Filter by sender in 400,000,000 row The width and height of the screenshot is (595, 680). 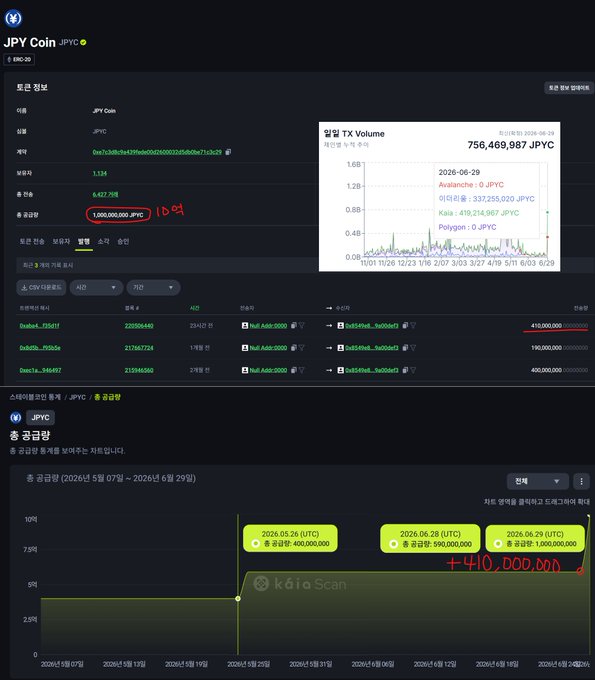(301, 370)
